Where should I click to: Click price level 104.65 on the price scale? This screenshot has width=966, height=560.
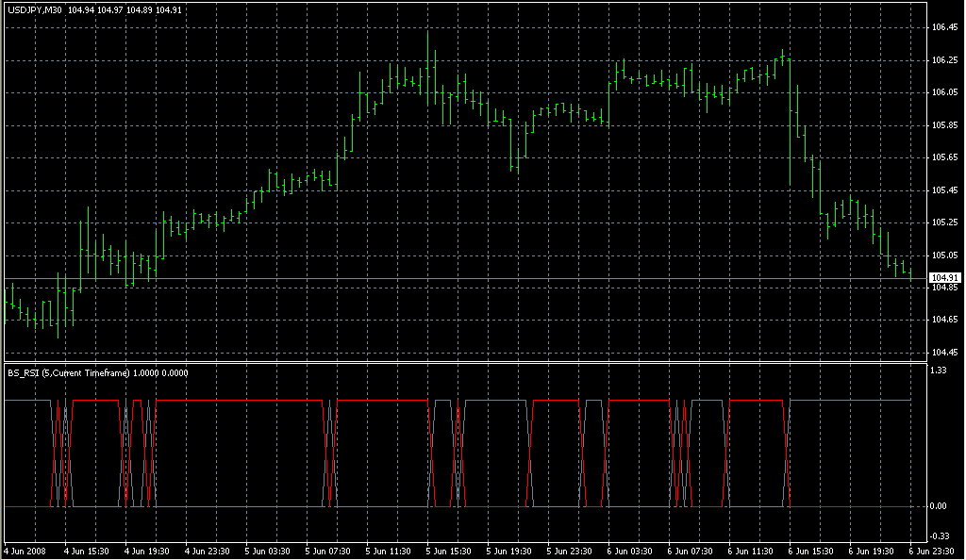click(945, 320)
